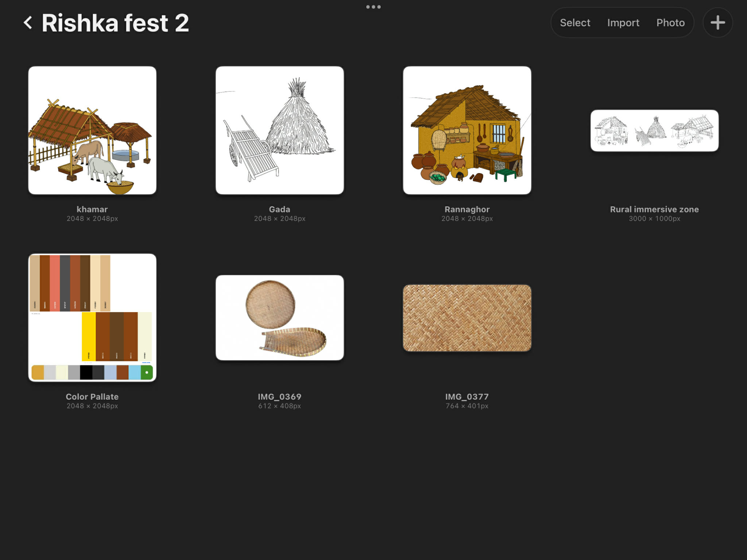Screen dimensions: 747x560
Task: Open the Color Pallate canvas thumbnail
Action: 92,318
